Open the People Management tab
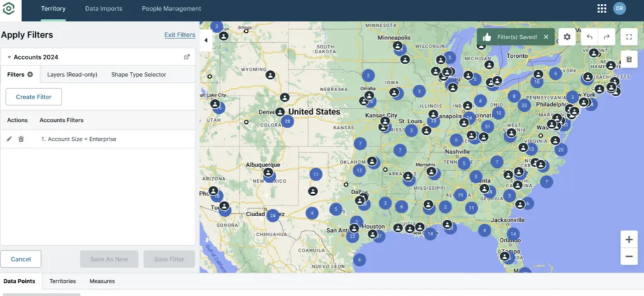The width and height of the screenshot is (644, 296). (171, 9)
